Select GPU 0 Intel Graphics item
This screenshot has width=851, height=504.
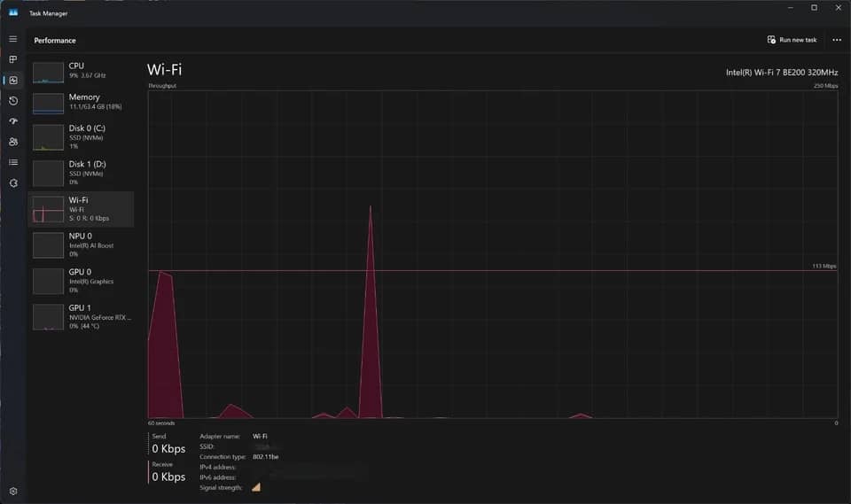(x=82, y=281)
